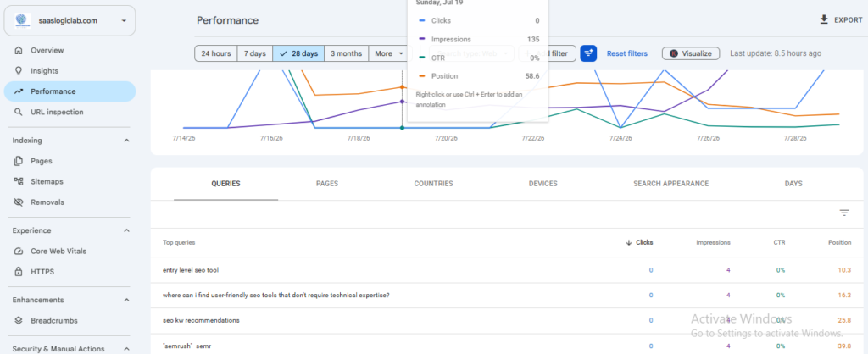
Task: Switch to the Search Appearance tab
Action: (x=671, y=184)
